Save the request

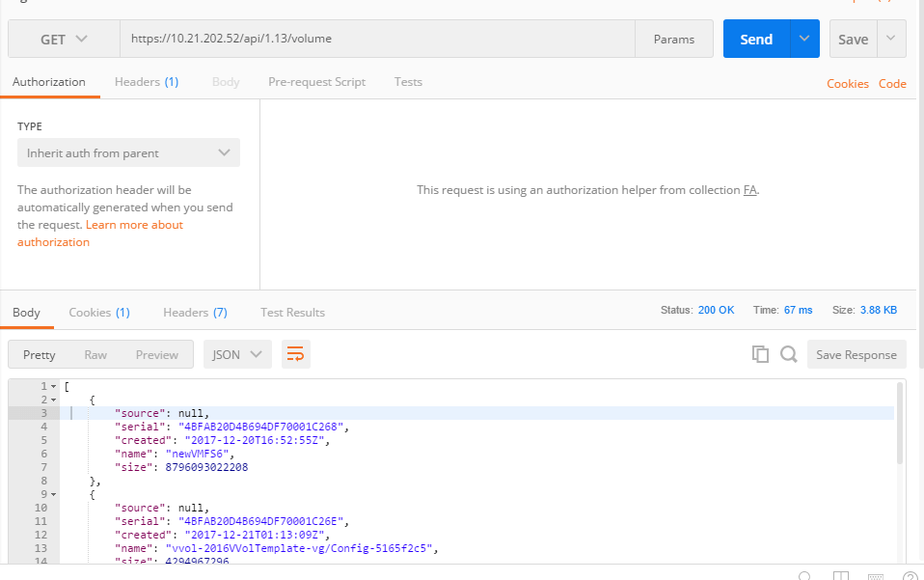pyautogui.click(x=854, y=39)
